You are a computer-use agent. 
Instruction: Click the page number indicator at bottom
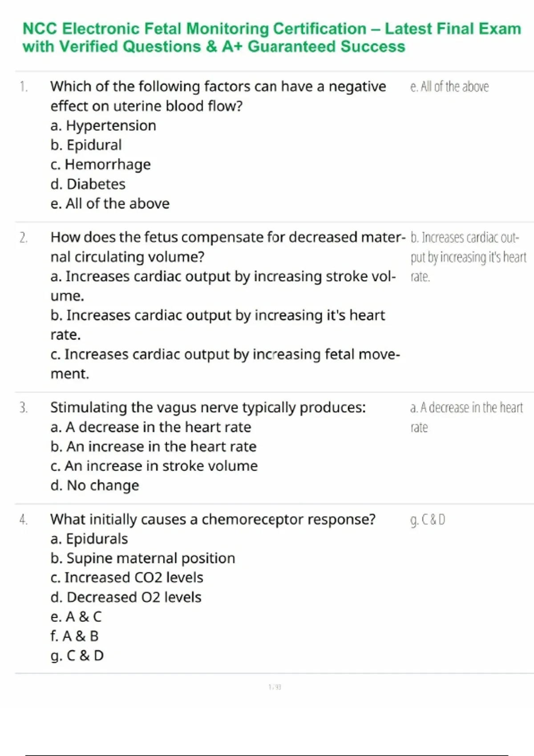point(275,687)
